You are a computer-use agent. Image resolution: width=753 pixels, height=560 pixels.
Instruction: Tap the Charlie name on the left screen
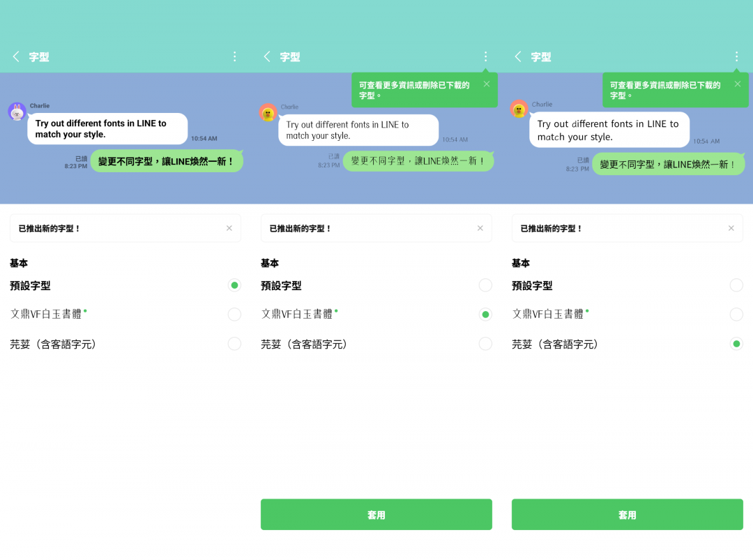(39, 106)
